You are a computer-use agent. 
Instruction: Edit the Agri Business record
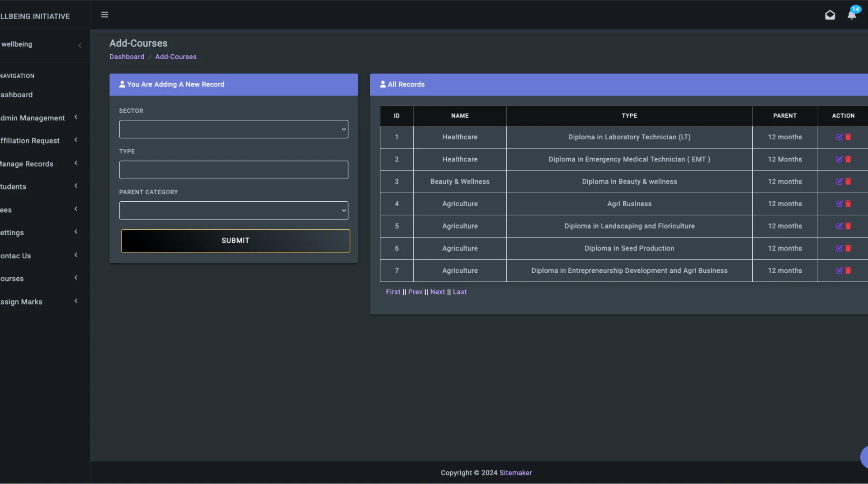[839, 204]
